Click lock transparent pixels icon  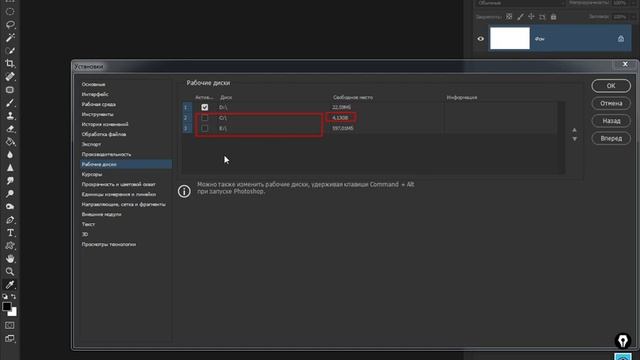click(509, 17)
